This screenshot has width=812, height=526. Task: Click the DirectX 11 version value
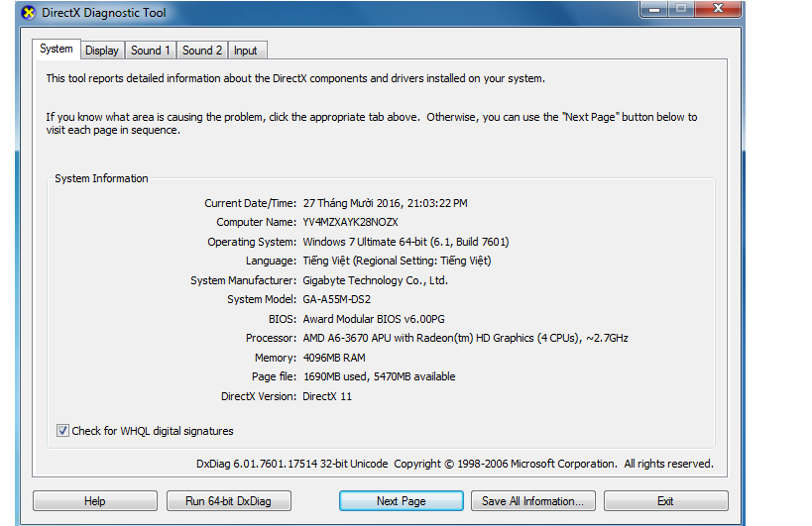tap(327, 396)
